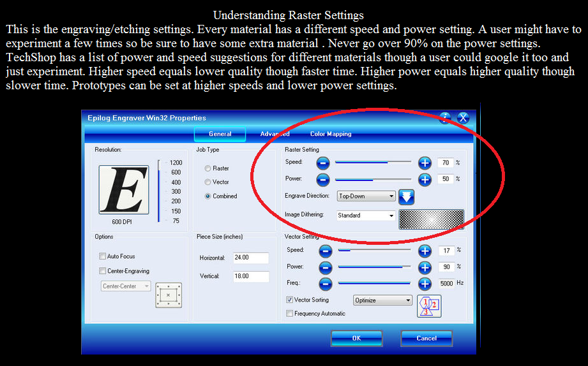Decrease Vector Freq with minus button
The width and height of the screenshot is (588, 366).
[x=325, y=284]
